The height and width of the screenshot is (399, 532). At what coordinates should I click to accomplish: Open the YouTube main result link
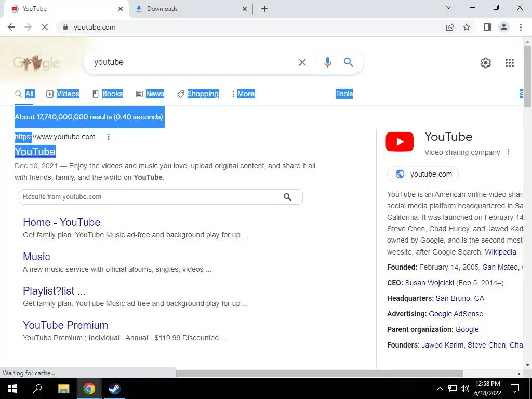[35, 152]
